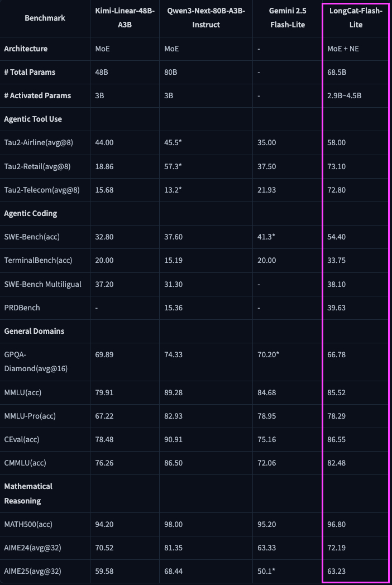
Task: Click the Tau2-Airline(avg@8) row label
Action: click(39, 142)
